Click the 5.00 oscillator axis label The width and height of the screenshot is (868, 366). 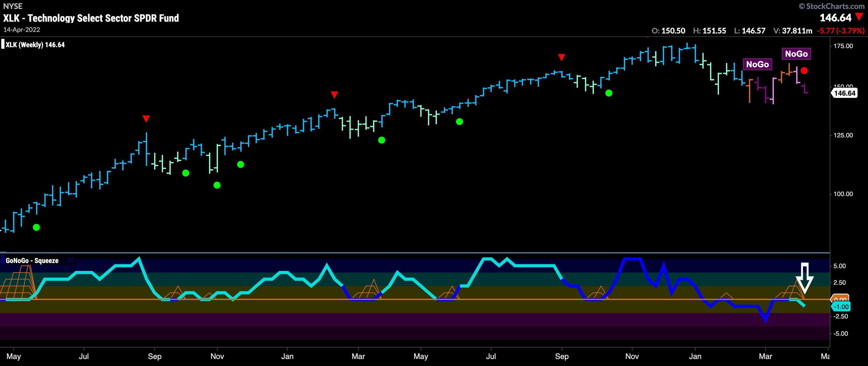[839, 266]
